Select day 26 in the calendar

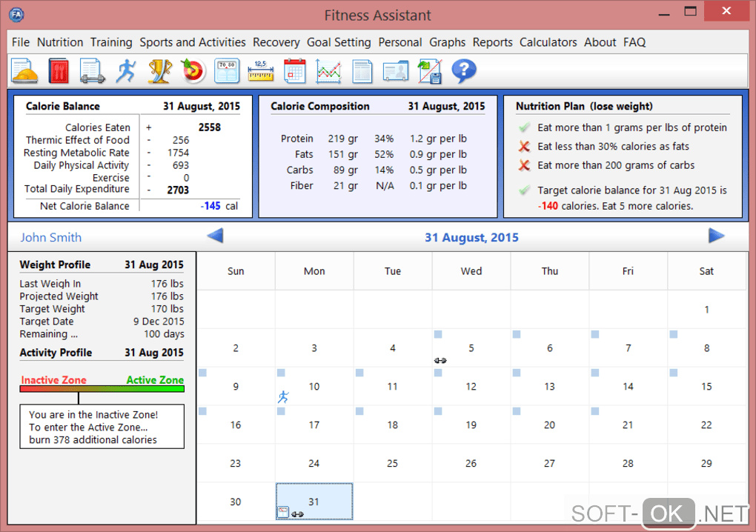tap(471, 464)
